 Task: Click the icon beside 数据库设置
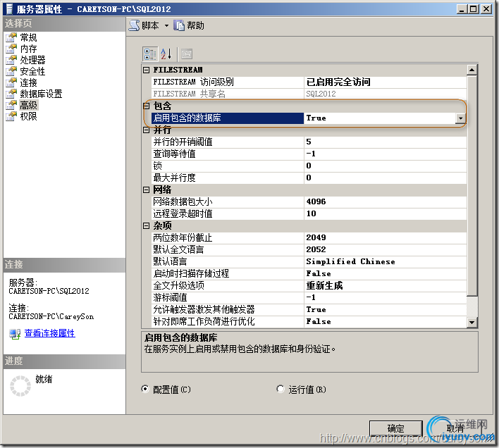pos(11,94)
